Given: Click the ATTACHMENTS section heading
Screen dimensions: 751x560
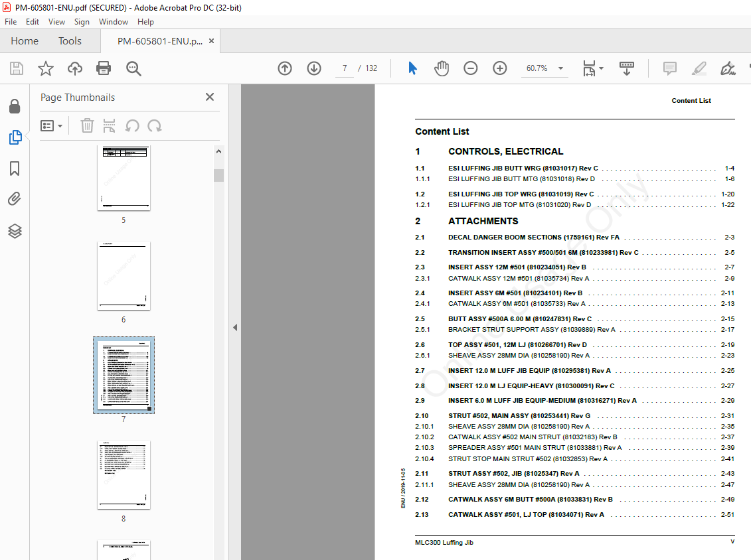Looking at the screenshot, I should click(x=483, y=221).
